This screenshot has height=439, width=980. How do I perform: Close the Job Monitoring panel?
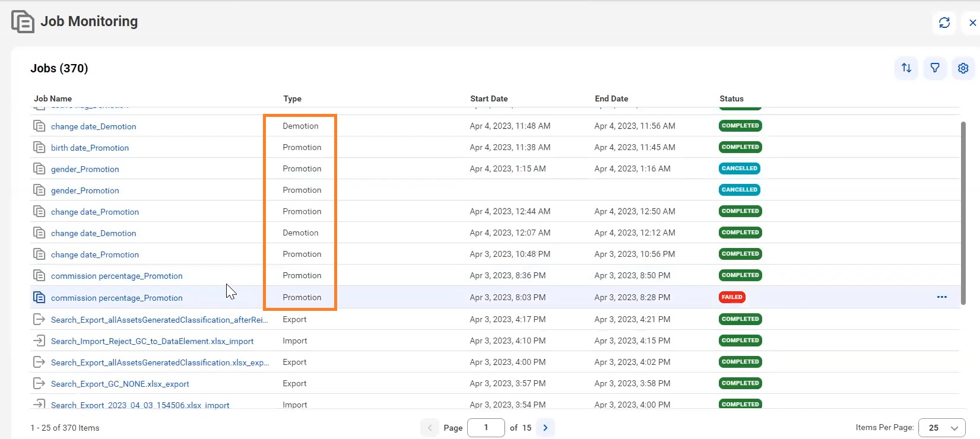(x=972, y=23)
